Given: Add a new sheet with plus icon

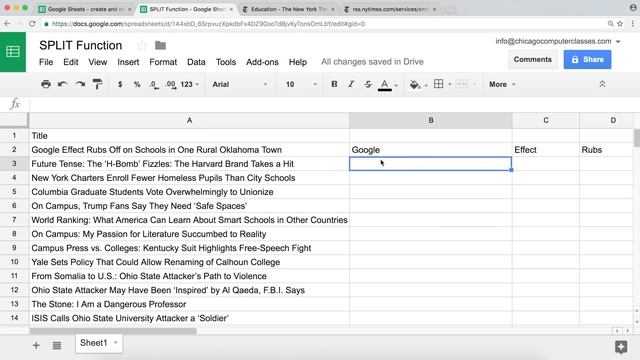Looking at the screenshot, I should [36, 345].
